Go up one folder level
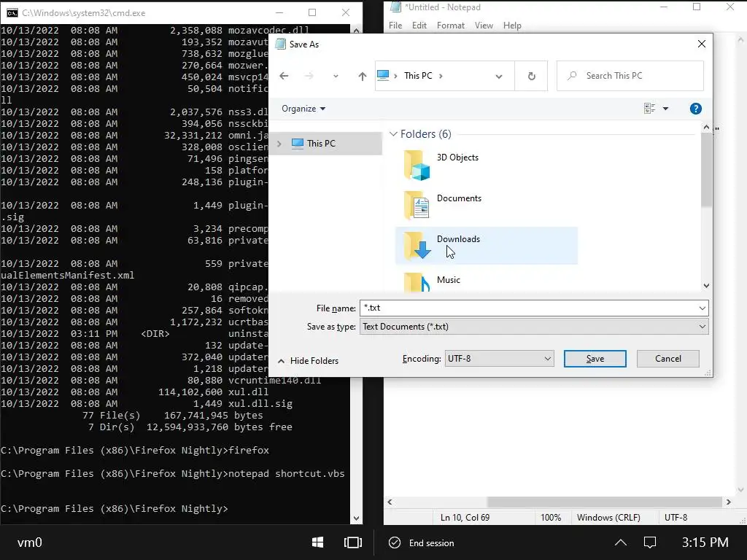This screenshot has height=560, width=747. pos(362,76)
